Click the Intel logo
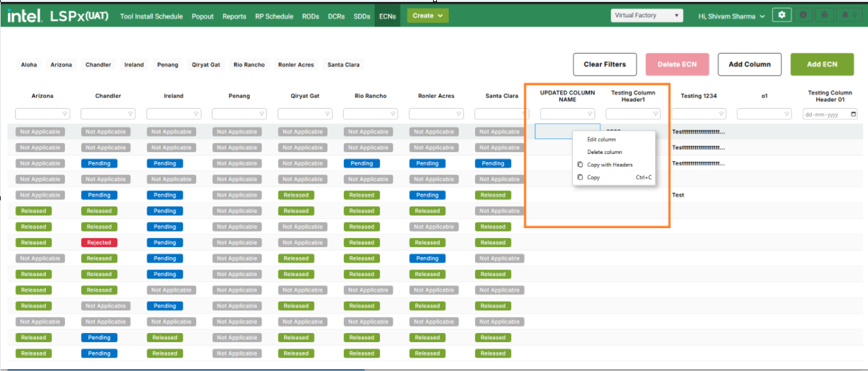Screen dimensions: 868x371 click(25, 16)
